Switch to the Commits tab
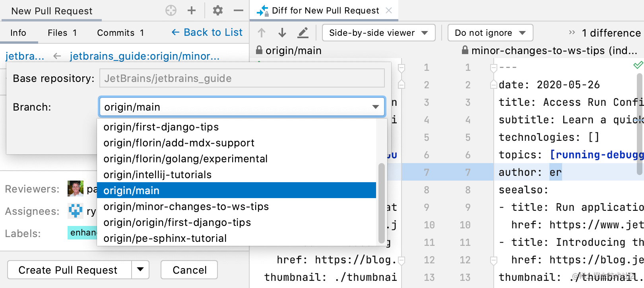 [x=120, y=33]
